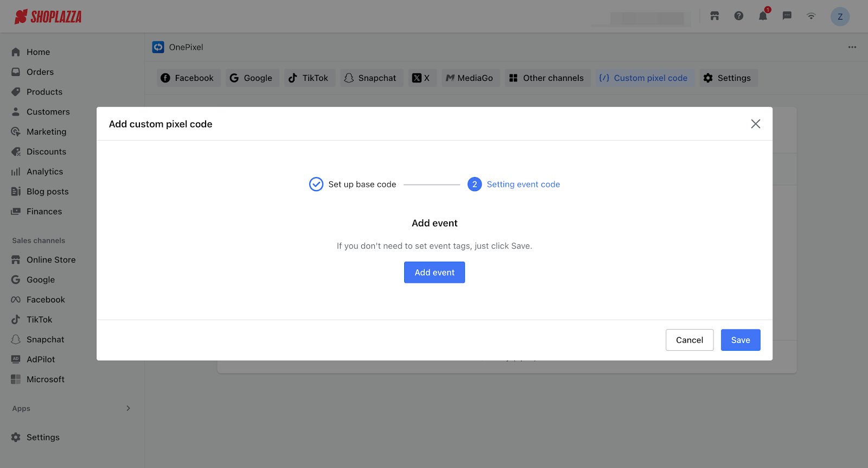
Task: Click the OnePixel app icon
Action: [158, 47]
